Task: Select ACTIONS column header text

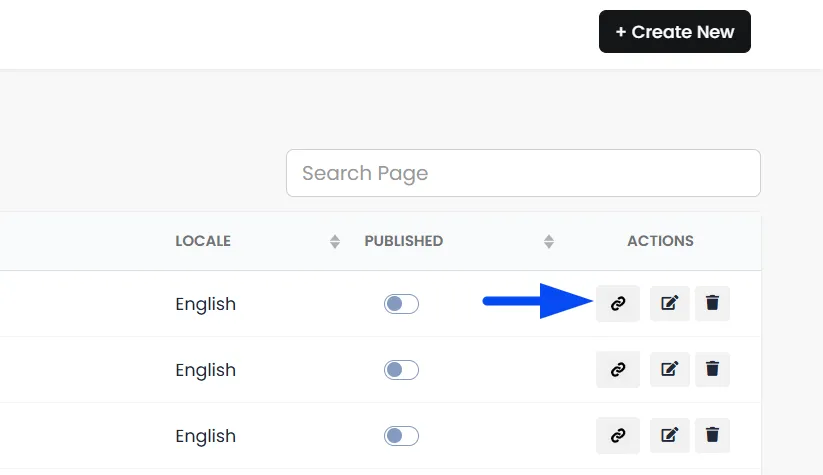Action: (x=660, y=241)
